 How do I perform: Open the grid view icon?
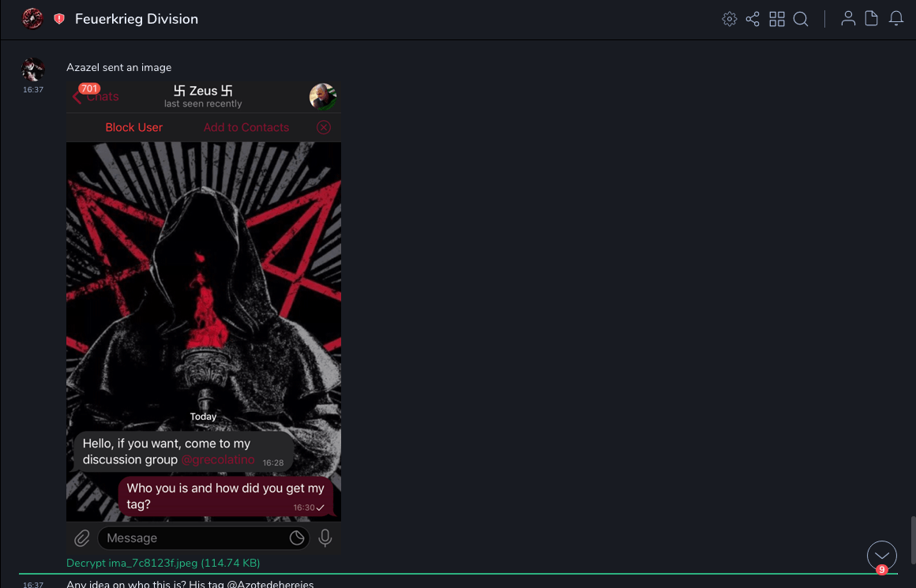tap(777, 19)
